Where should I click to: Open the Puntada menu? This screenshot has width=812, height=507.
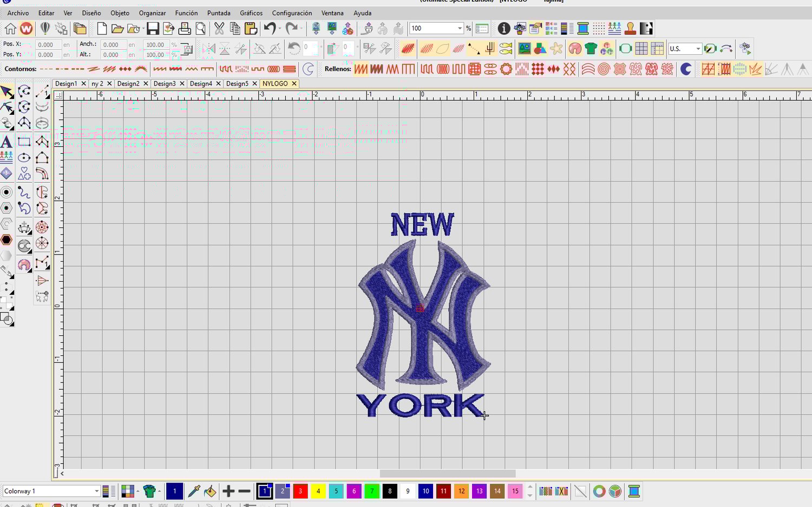pyautogui.click(x=219, y=13)
